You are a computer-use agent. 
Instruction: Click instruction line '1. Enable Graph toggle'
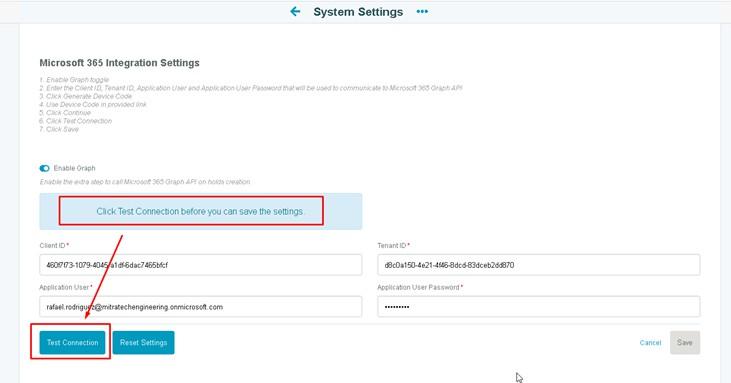[74, 80]
